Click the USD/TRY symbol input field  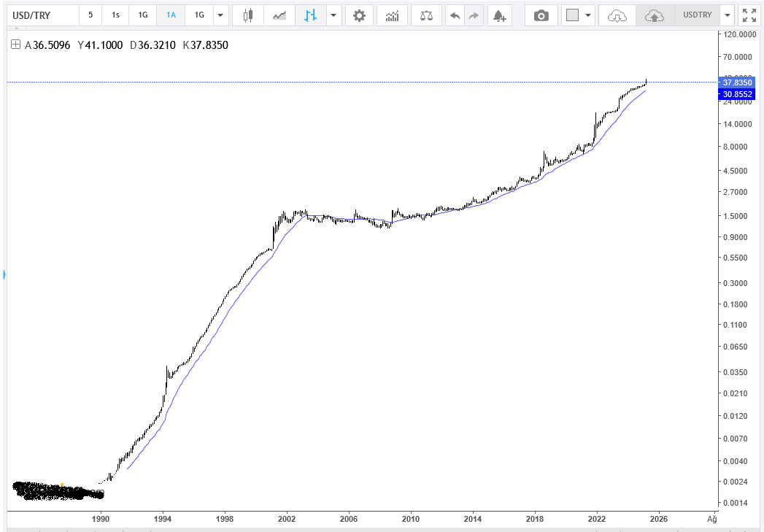point(40,15)
